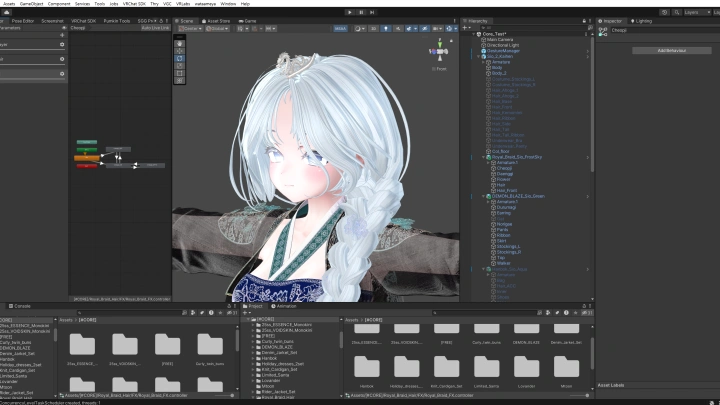Open the Undo History icon in top toolbar
Screen dimensions: 720x405
pyautogui.click(x=664, y=12)
